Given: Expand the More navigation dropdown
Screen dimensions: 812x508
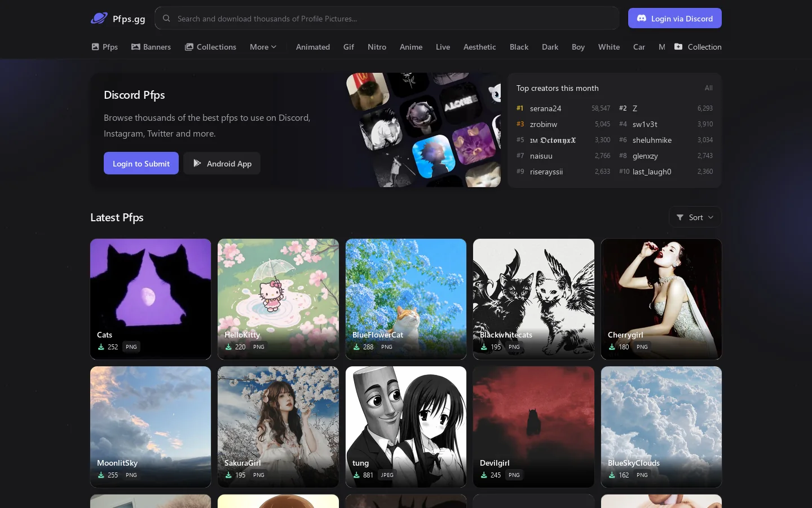Looking at the screenshot, I should click(x=263, y=47).
